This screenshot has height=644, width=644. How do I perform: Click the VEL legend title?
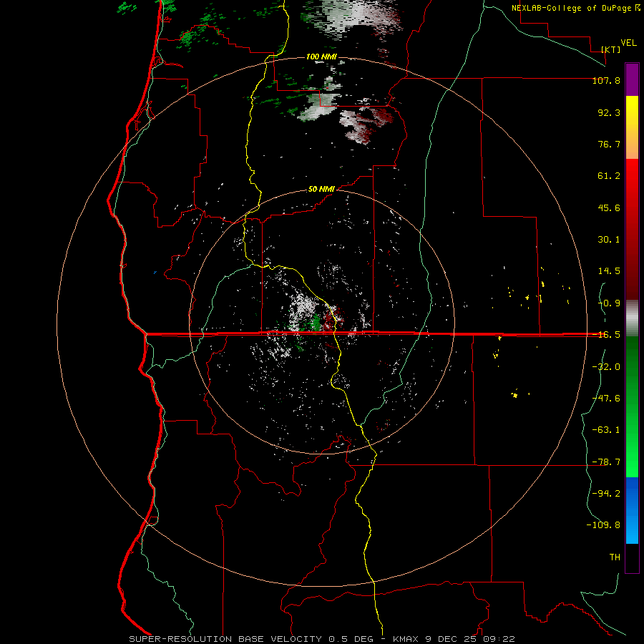(628, 43)
